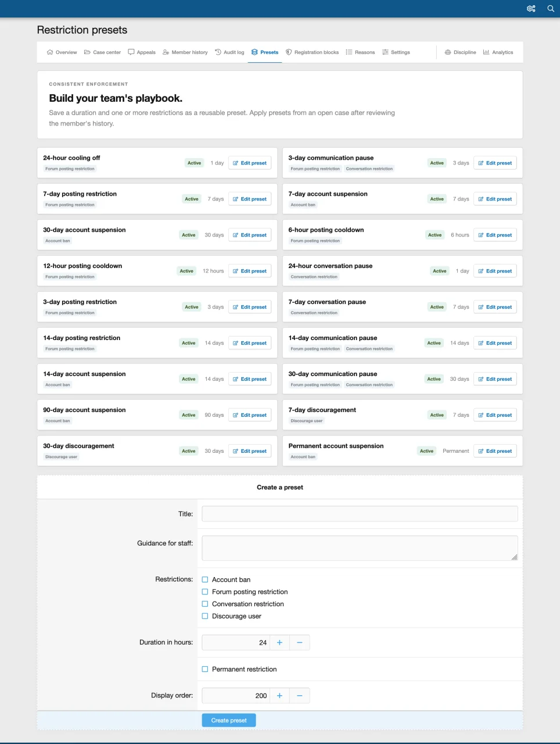This screenshot has height=744, width=560.
Task: Focus the Title input field
Action: (360, 514)
